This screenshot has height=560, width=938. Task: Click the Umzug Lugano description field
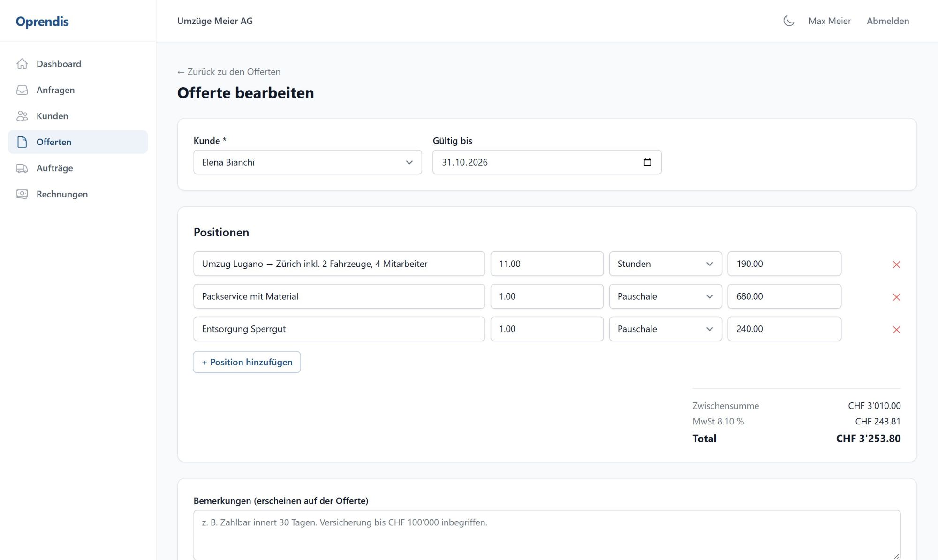pos(339,264)
